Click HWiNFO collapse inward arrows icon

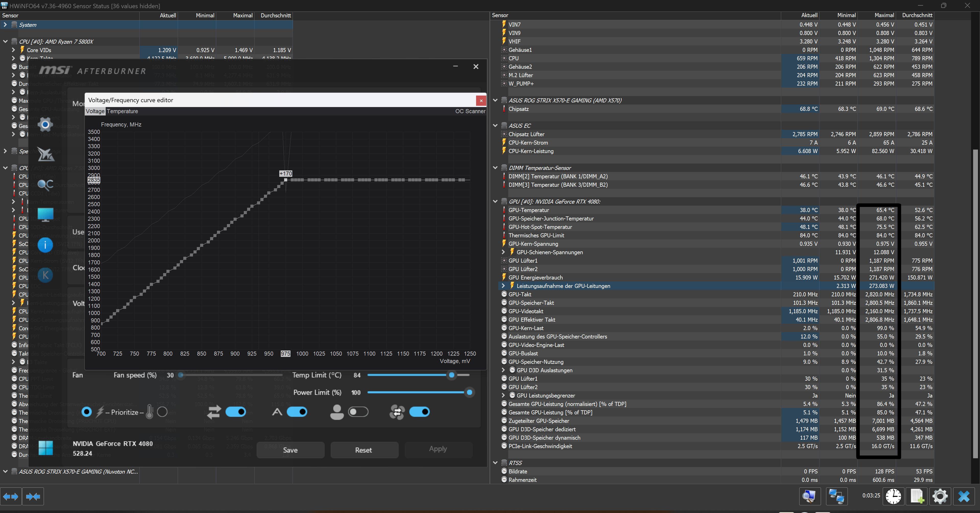33,496
